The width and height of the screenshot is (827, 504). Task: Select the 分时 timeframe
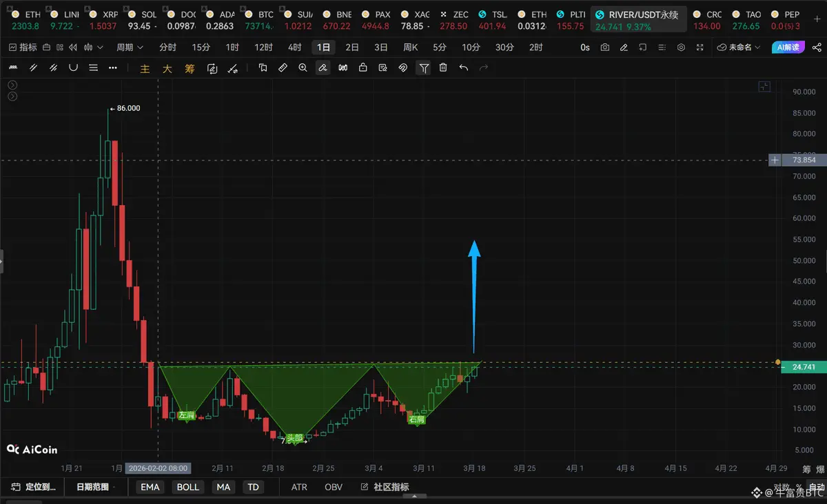point(167,48)
